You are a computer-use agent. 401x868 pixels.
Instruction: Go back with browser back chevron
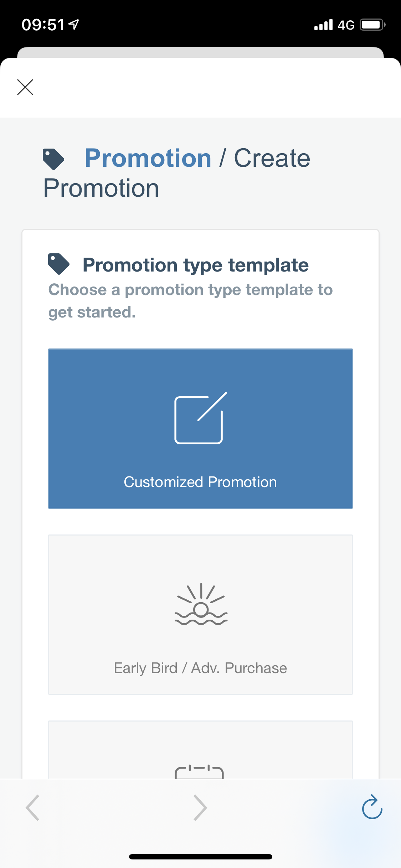[32, 808]
